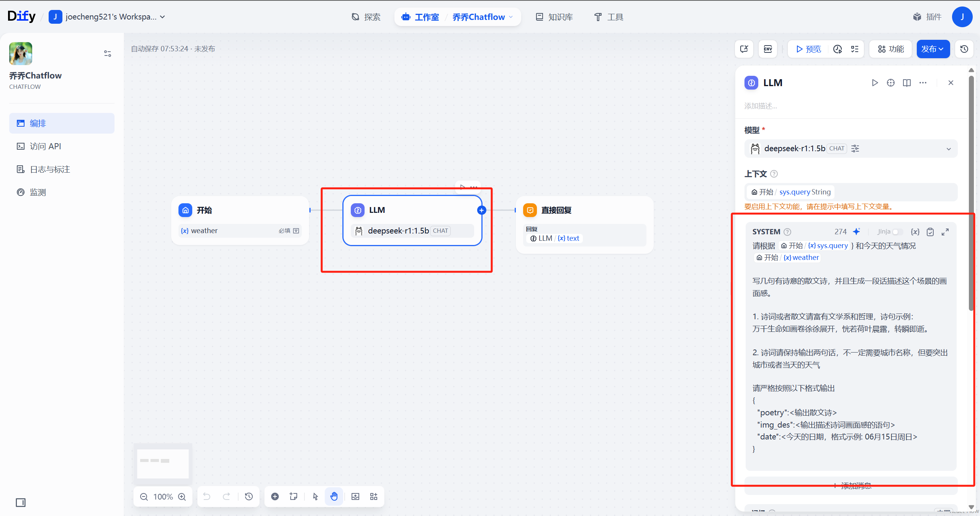This screenshot has width=980, height=516.
Task: Add a new node with plus button
Action: (275, 496)
